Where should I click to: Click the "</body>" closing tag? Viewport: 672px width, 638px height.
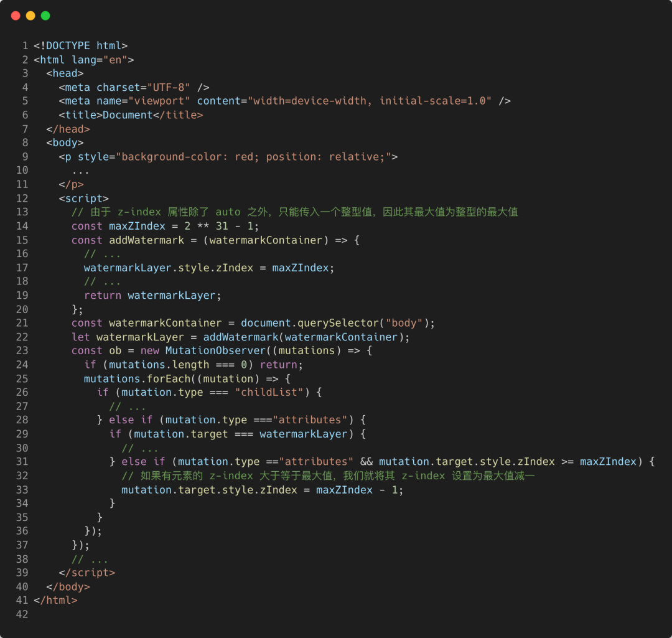click(68, 587)
